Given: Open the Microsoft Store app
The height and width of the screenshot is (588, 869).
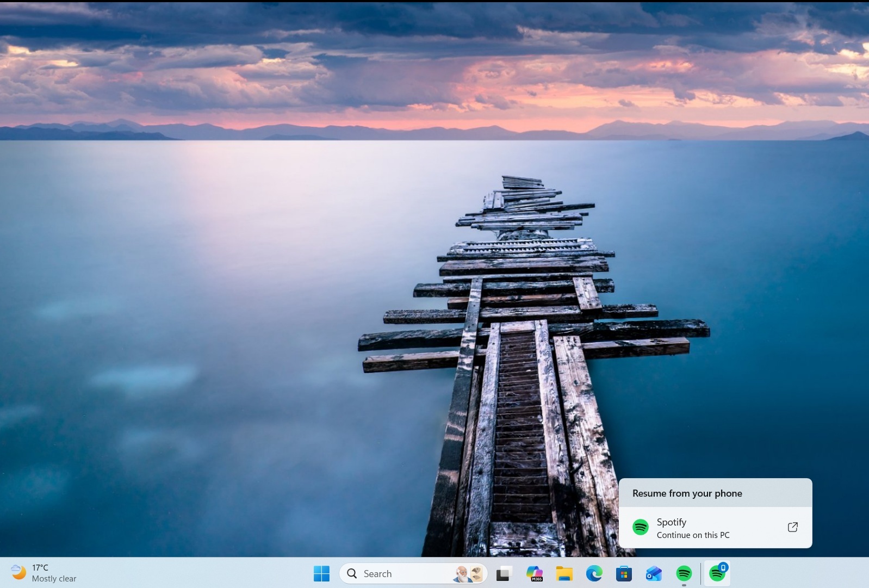Looking at the screenshot, I should click(624, 573).
